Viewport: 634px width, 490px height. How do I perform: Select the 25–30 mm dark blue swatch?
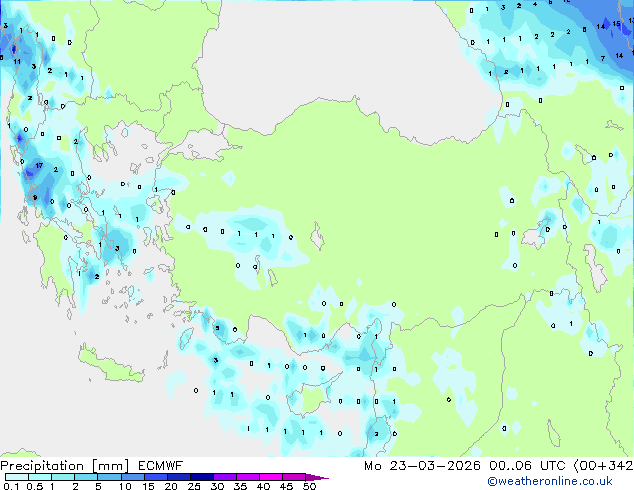tap(201, 477)
